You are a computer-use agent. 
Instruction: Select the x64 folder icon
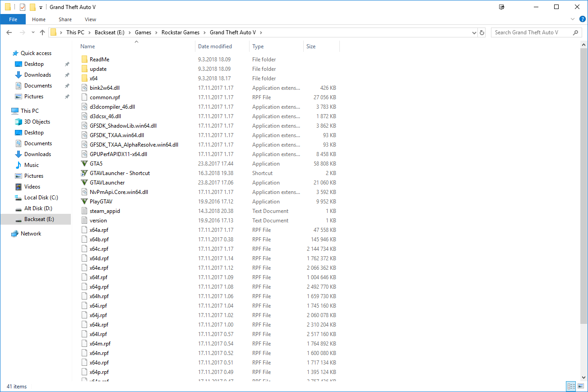point(84,78)
